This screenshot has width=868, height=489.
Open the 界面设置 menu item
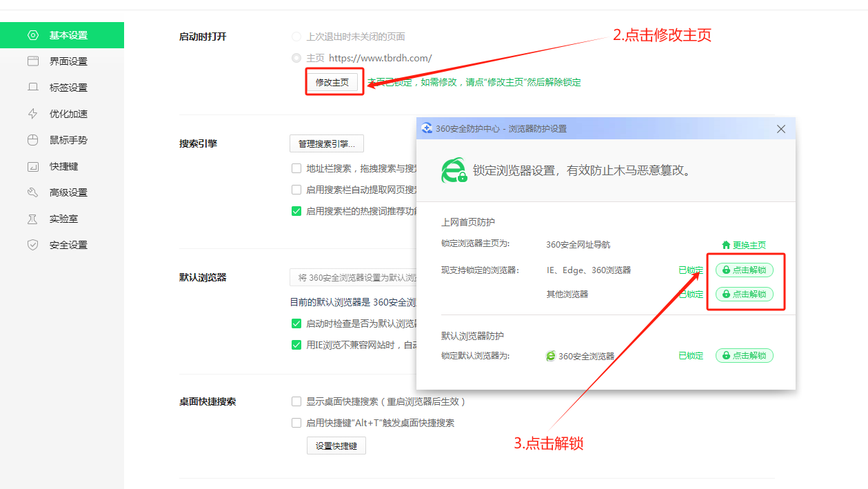click(x=62, y=61)
